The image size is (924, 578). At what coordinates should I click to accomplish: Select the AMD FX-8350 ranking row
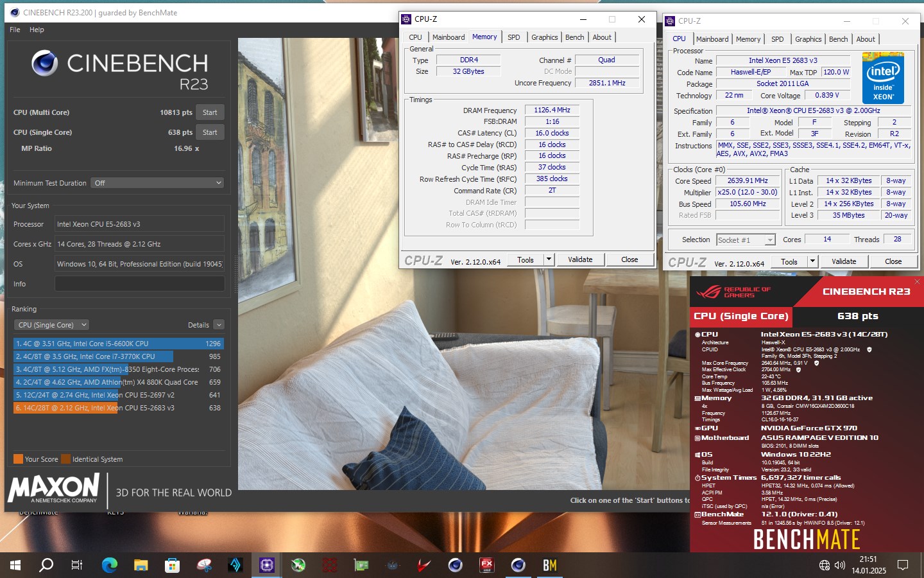tap(119, 369)
